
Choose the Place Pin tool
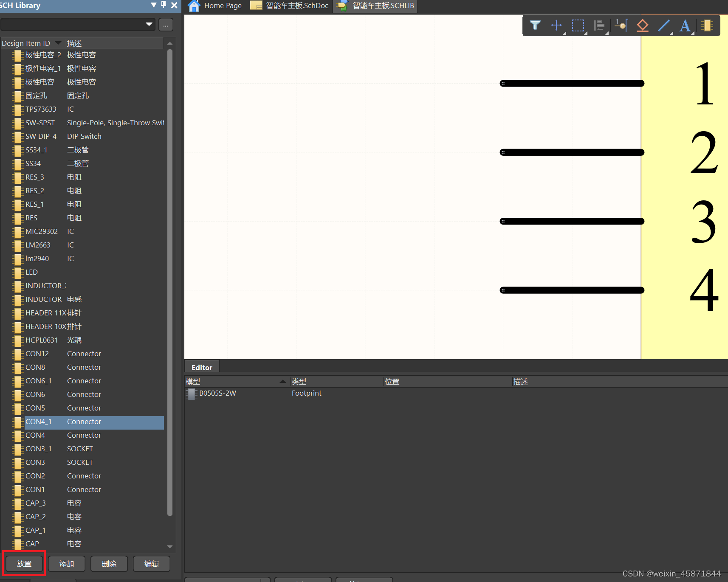pyautogui.click(x=621, y=25)
